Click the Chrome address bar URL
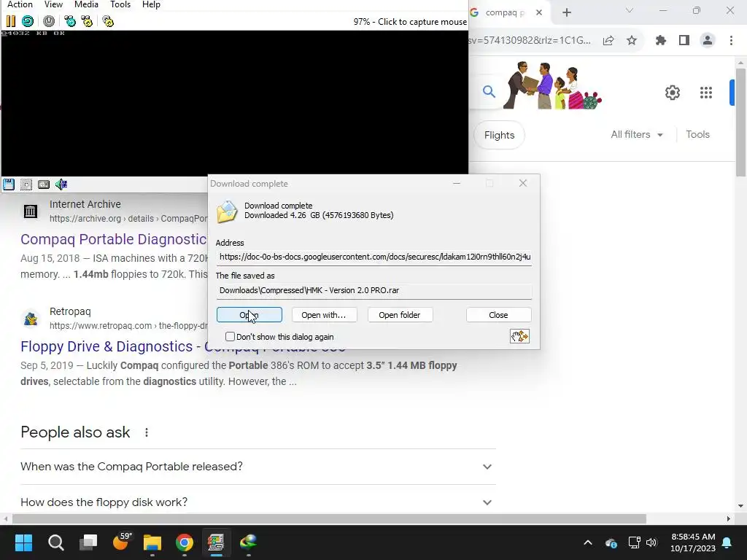747x560 pixels. (530, 41)
